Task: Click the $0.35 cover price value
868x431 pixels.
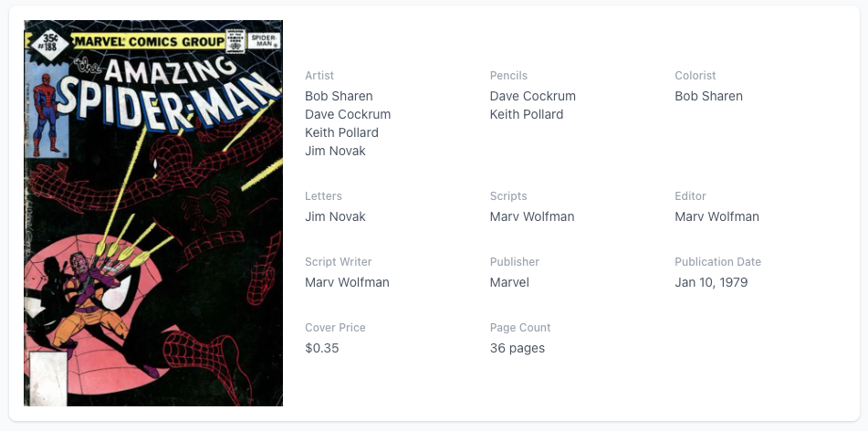Action: click(322, 348)
